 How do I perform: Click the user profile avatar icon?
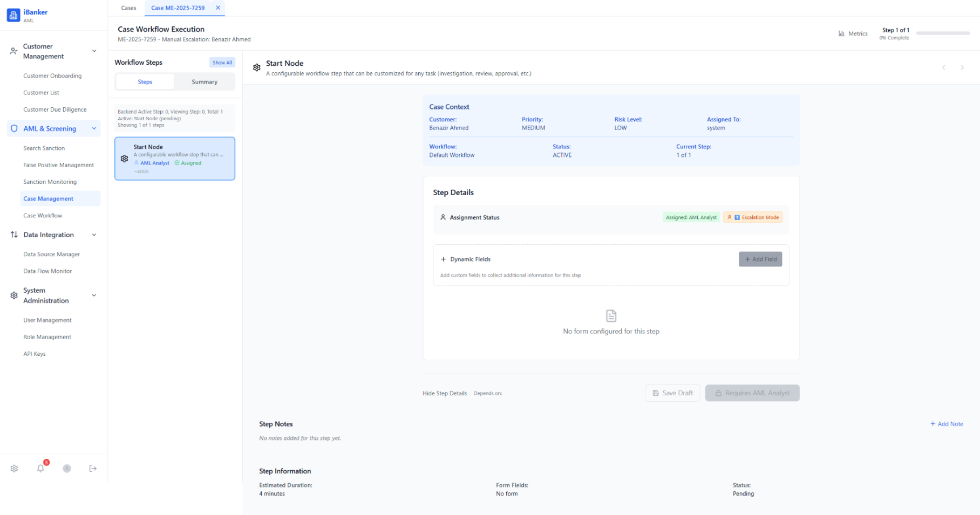67,469
